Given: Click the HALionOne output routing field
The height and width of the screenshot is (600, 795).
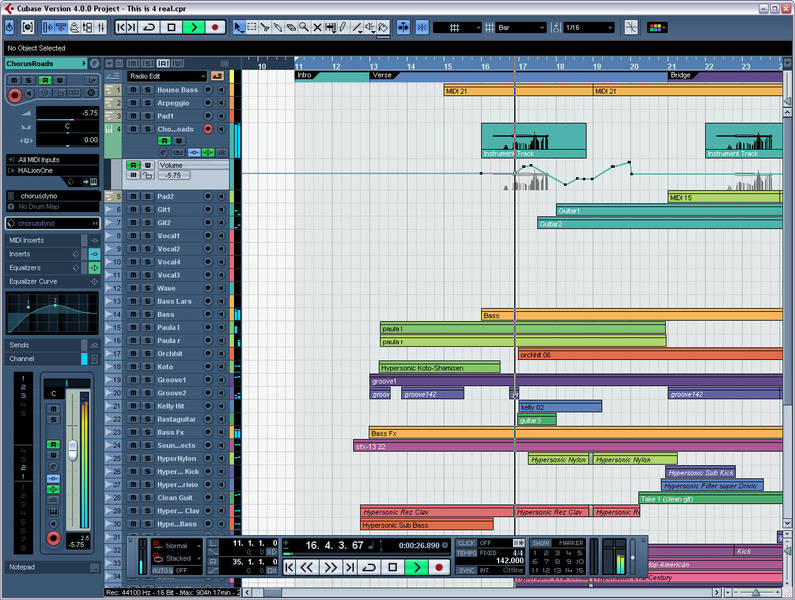Looking at the screenshot, I should 53,171.
